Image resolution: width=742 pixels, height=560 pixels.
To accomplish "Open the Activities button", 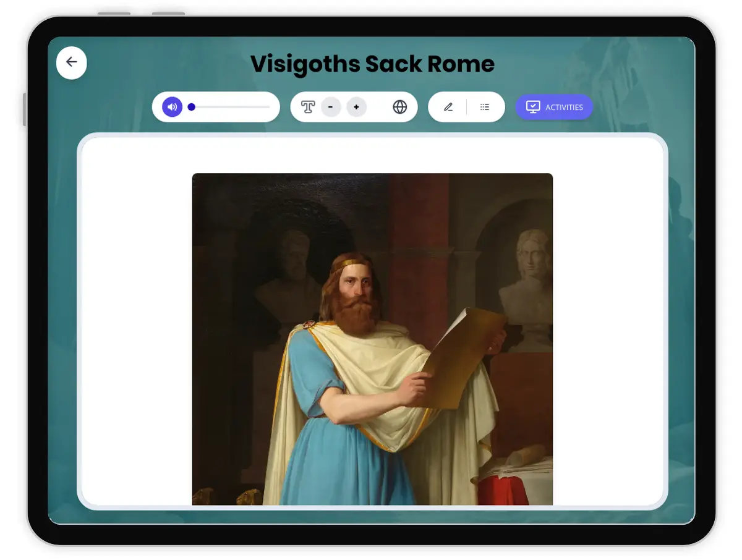I will tap(554, 107).
